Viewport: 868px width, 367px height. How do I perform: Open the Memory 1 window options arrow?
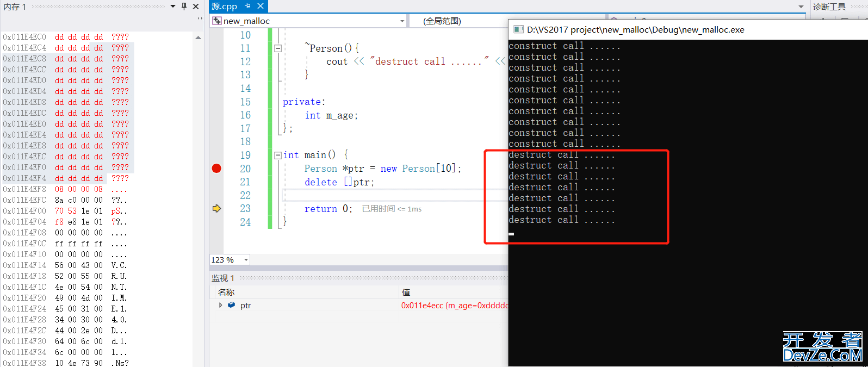pos(173,7)
